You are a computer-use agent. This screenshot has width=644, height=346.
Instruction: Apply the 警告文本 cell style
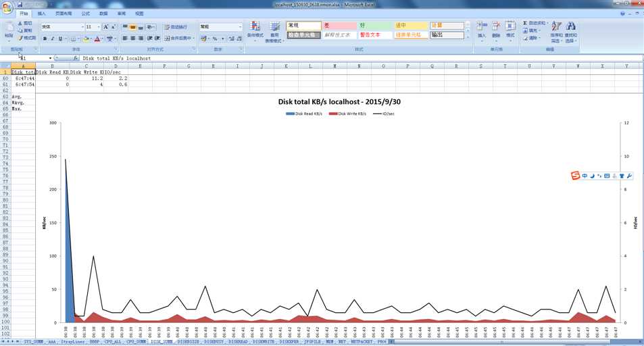click(x=375, y=35)
